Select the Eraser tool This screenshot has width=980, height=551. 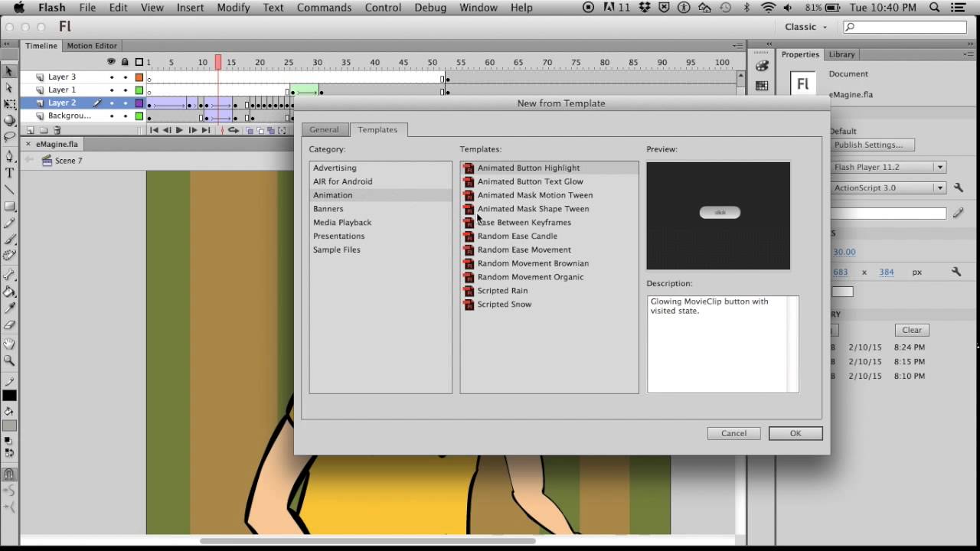click(x=9, y=324)
